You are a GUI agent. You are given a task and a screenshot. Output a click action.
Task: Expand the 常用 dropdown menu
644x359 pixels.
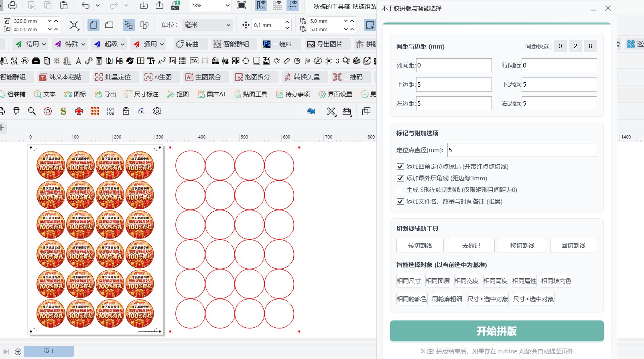click(44, 44)
